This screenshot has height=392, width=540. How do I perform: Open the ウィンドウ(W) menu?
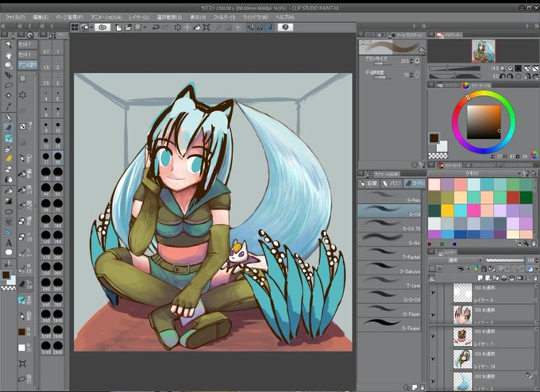pos(255,17)
